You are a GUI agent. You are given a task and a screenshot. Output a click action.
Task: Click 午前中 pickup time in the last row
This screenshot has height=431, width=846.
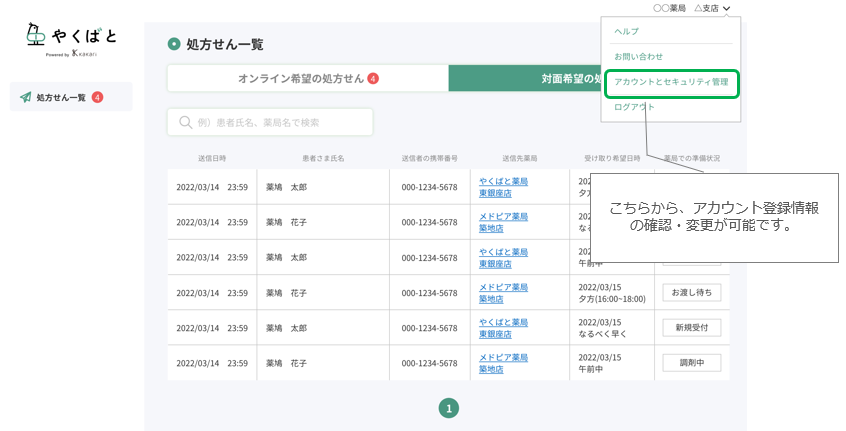(591, 369)
